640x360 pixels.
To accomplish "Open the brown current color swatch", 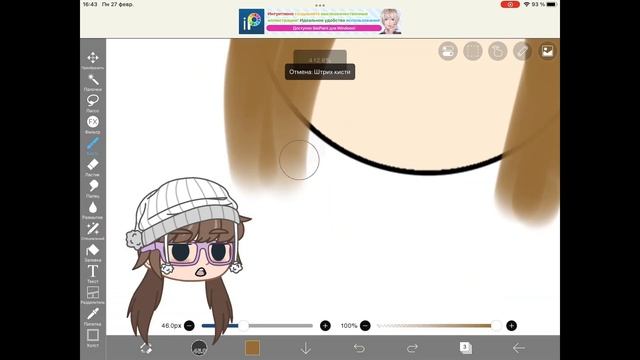I will point(252,348).
